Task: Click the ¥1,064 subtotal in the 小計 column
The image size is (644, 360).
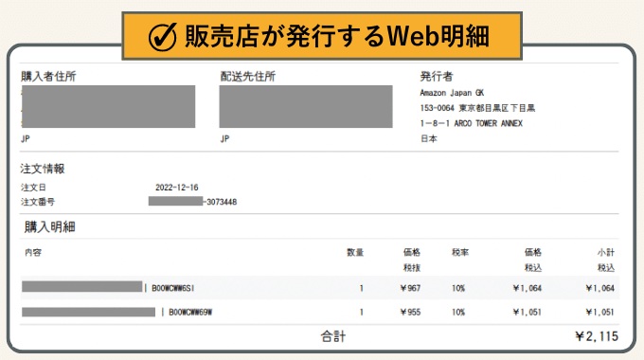Action: (600, 288)
